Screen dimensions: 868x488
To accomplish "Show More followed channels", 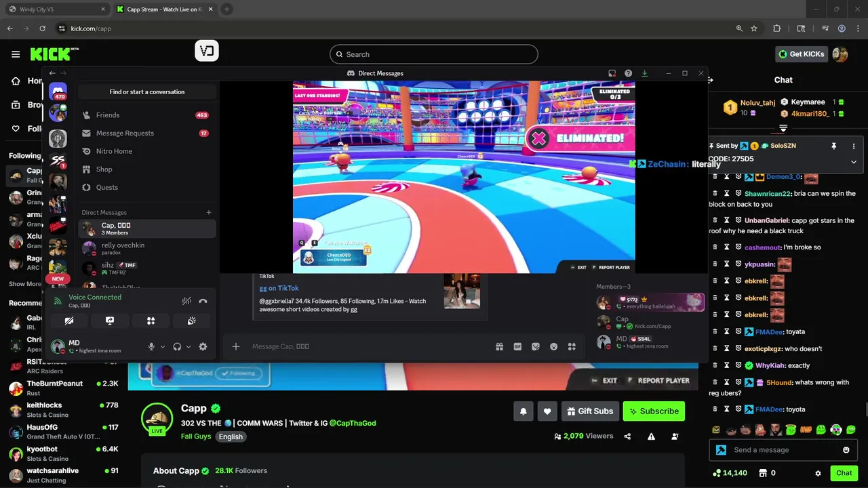I will pyautogui.click(x=24, y=284).
